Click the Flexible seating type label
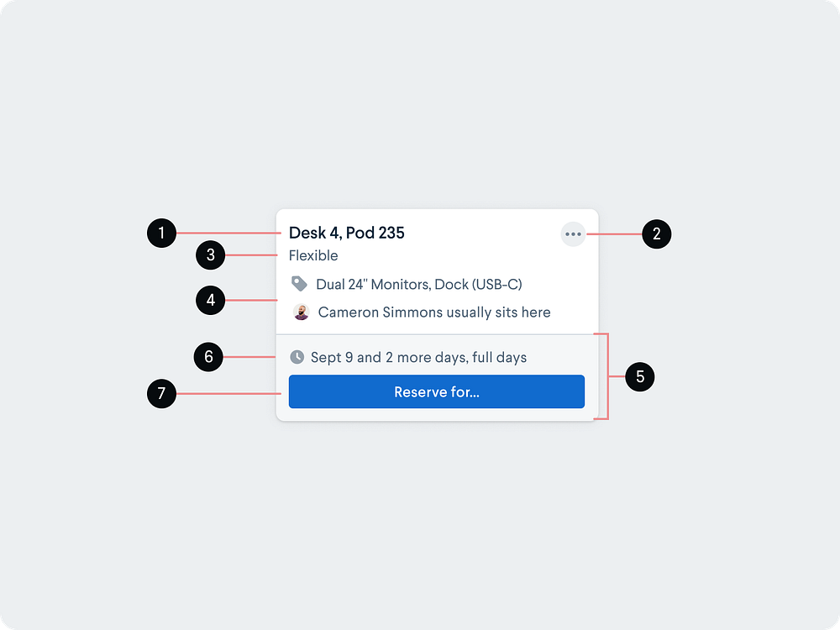This screenshot has height=630, width=840. click(x=313, y=255)
